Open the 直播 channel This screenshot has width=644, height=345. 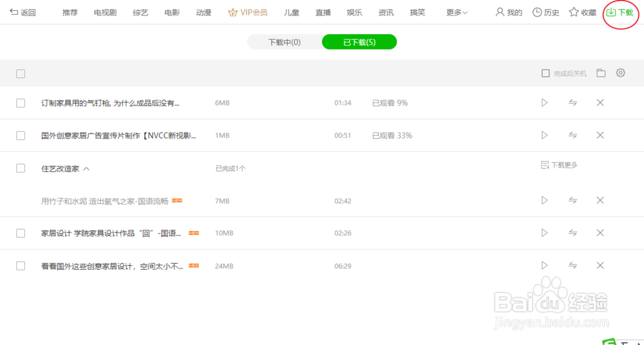pos(323,12)
